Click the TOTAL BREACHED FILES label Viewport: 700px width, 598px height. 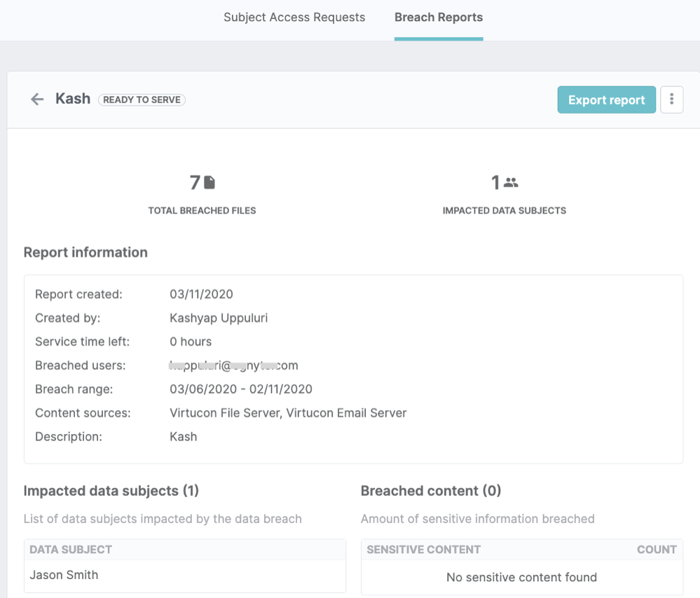(x=203, y=210)
